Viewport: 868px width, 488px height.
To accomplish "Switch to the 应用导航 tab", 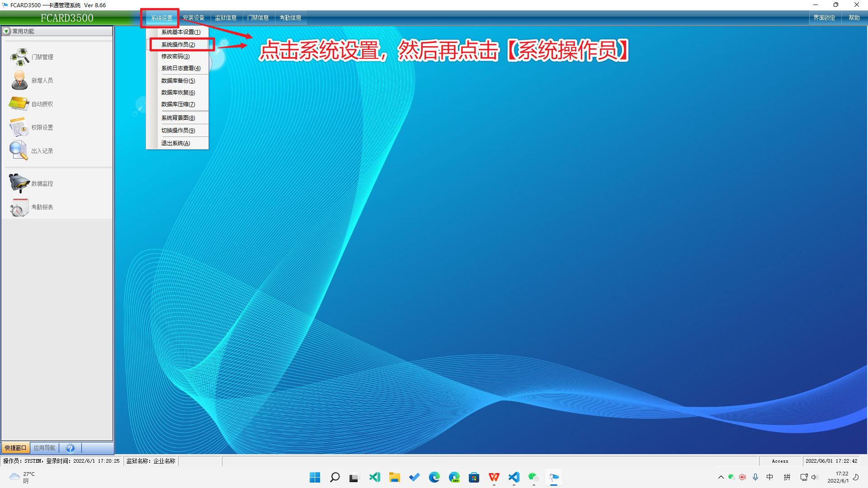I will pos(44,448).
